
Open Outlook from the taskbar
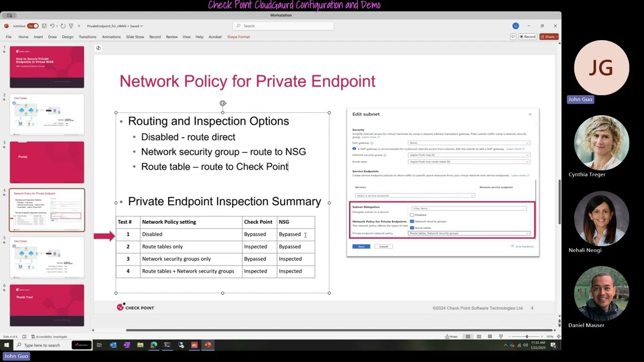pos(113,345)
